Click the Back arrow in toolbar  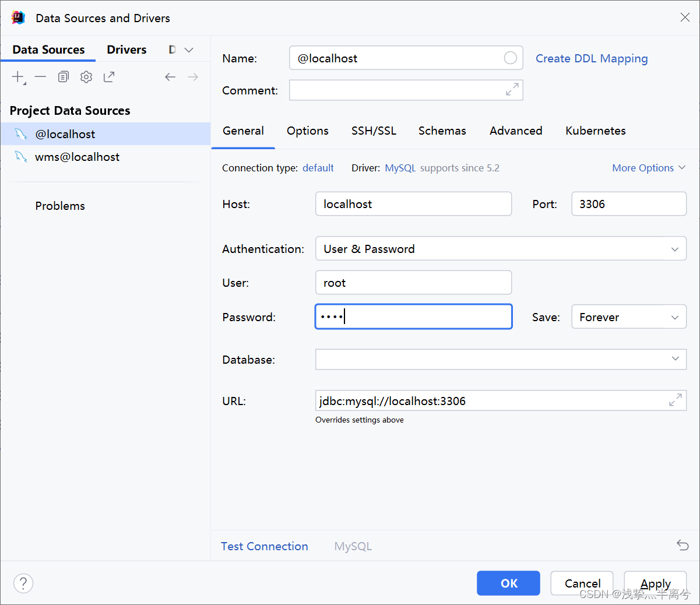170,77
